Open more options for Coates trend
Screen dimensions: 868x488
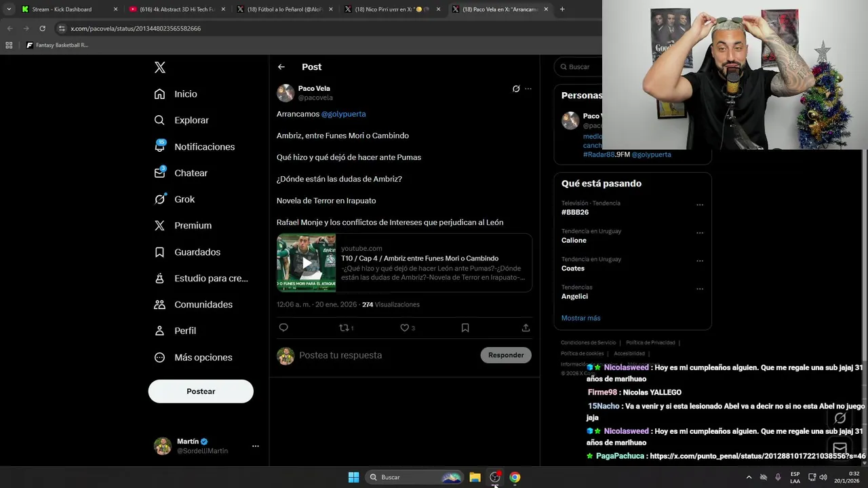click(x=700, y=261)
